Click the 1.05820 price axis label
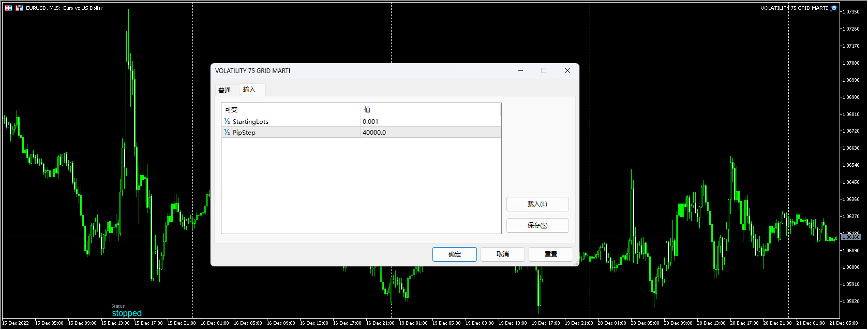 tap(852, 302)
